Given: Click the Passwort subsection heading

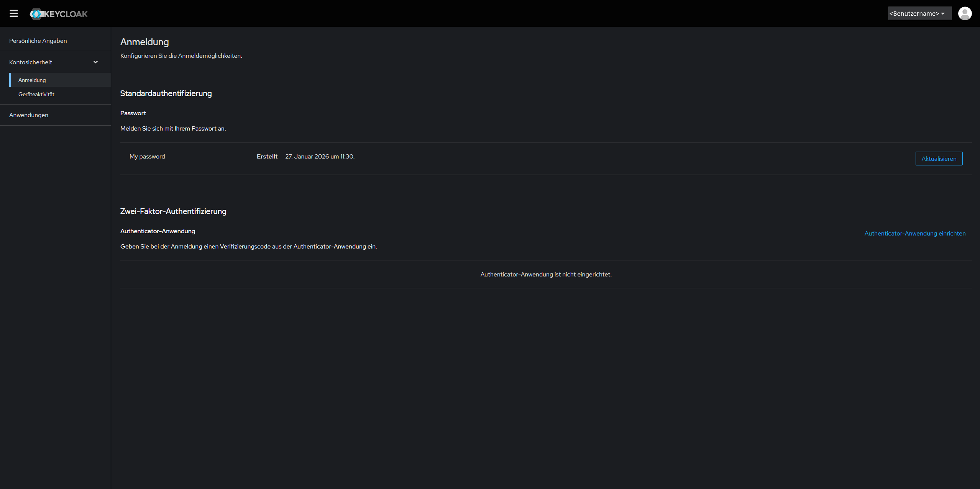Looking at the screenshot, I should coord(133,113).
